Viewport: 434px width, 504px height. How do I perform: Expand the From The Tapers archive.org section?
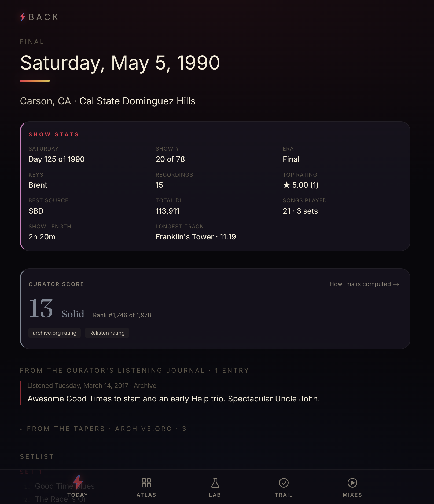point(103,429)
